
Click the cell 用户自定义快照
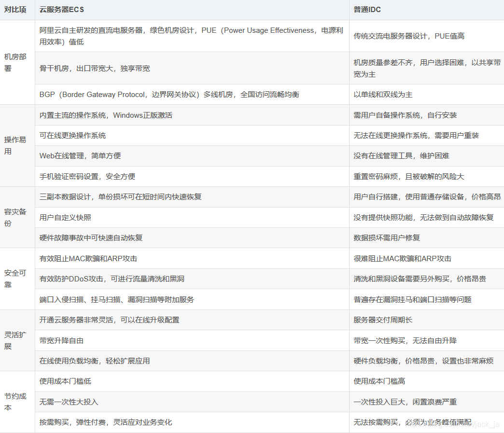tap(192, 217)
